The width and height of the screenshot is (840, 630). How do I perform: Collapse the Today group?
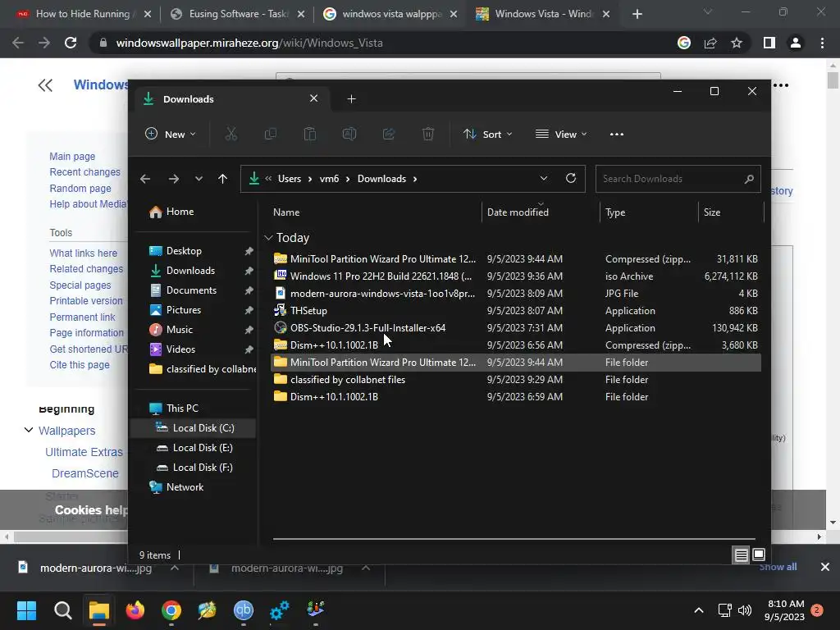pyautogui.click(x=268, y=237)
